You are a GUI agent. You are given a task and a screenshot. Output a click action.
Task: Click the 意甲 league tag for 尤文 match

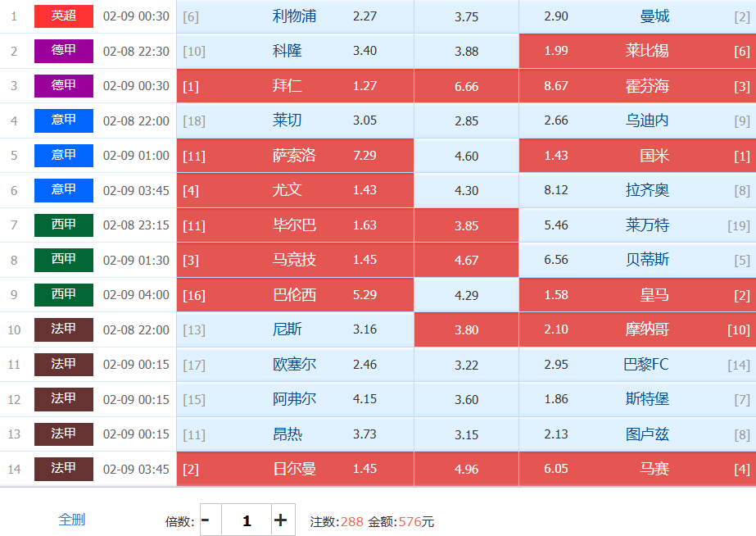coord(64,190)
